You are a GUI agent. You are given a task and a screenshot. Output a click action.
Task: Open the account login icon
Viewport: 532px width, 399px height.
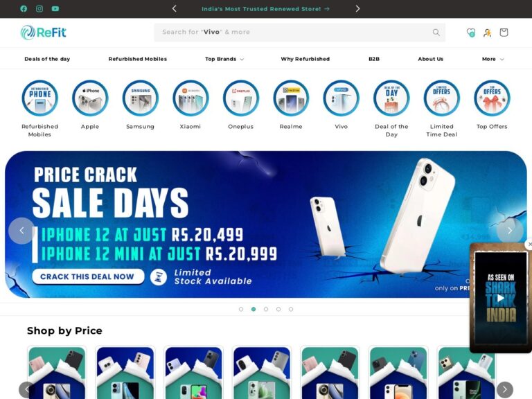(x=487, y=33)
